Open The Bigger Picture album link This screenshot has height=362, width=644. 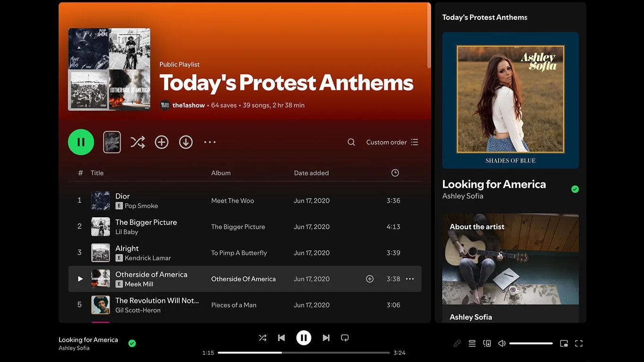pos(238,227)
